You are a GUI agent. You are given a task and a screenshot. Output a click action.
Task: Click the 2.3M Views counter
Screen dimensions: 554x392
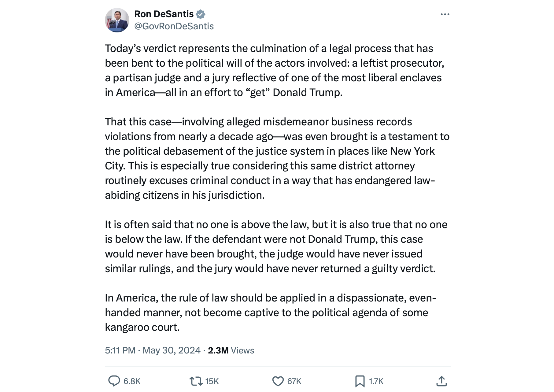[x=231, y=350]
